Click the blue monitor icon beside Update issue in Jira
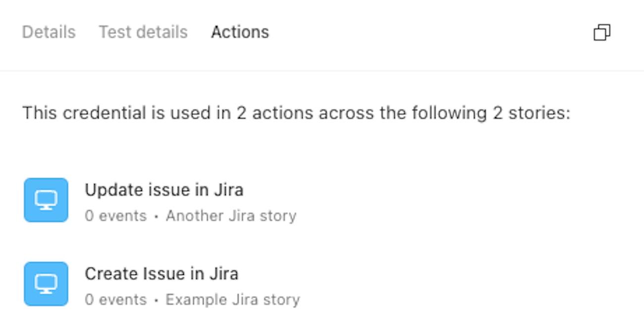Screen dimensions: 644x330 tap(46, 200)
